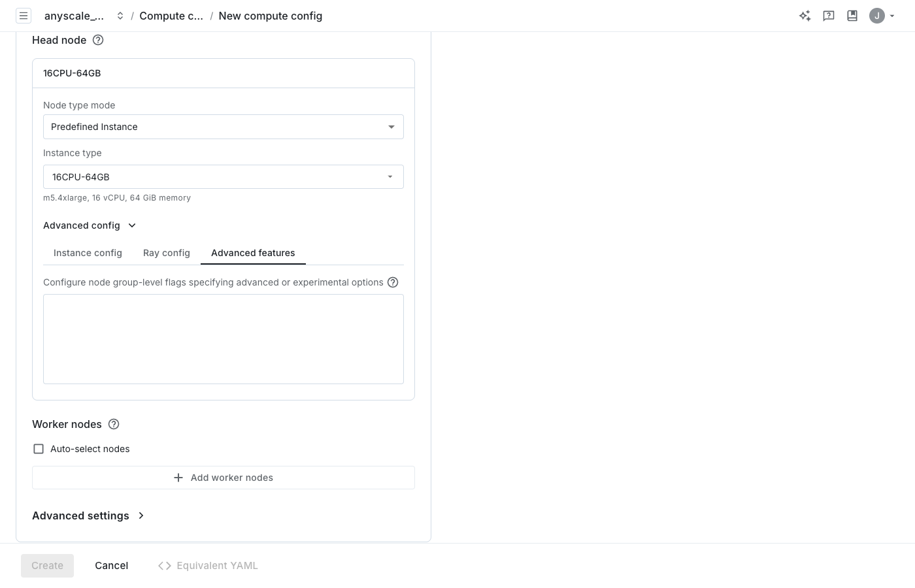Switch to the Ray config tab

click(x=167, y=253)
